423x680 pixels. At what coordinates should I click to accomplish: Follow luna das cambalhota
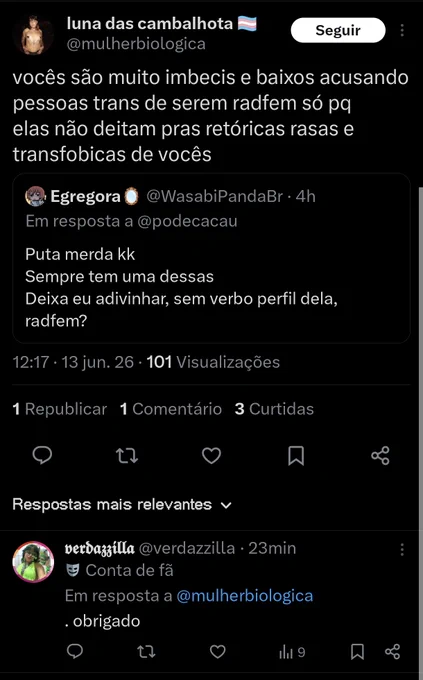(x=338, y=30)
